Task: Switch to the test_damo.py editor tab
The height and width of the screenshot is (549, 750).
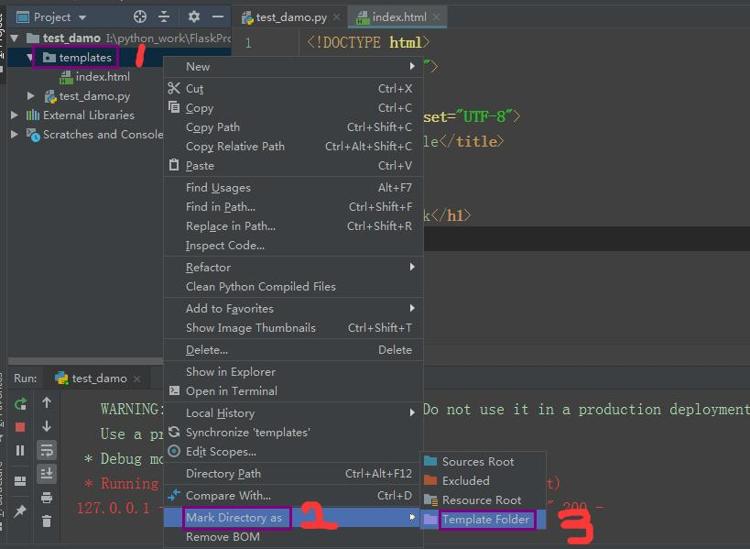Action: point(290,17)
